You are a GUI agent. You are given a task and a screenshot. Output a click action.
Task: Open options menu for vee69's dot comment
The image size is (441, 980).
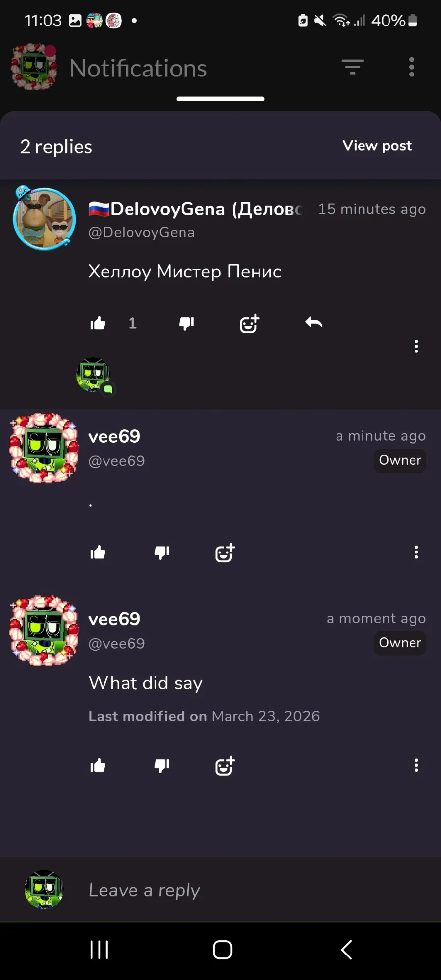[x=416, y=552]
